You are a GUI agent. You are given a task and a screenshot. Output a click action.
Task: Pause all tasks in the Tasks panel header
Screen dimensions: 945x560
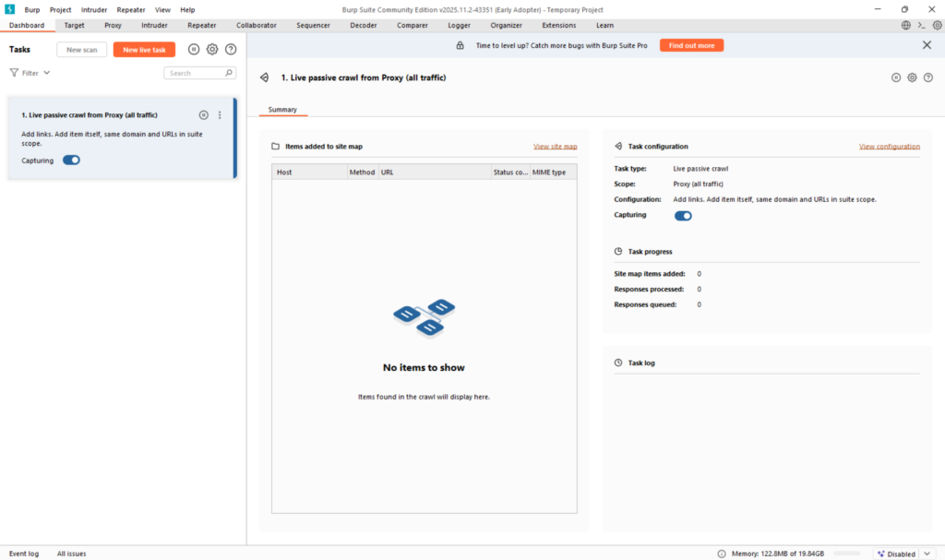[x=194, y=50]
